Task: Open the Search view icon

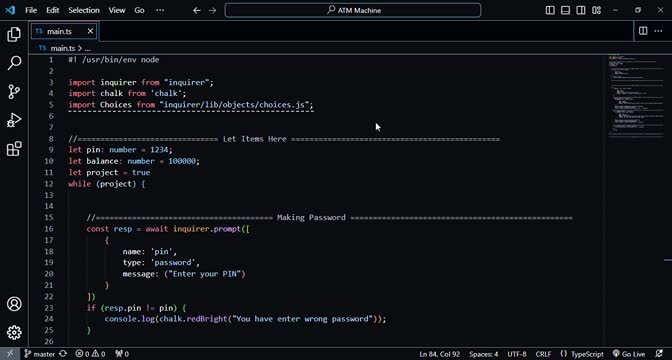Action: (14, 63)
